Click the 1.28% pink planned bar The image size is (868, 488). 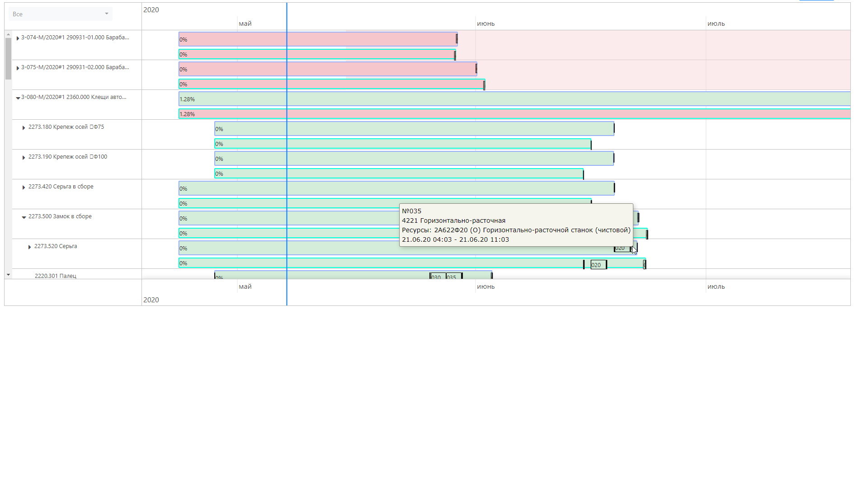click(452, 114)
